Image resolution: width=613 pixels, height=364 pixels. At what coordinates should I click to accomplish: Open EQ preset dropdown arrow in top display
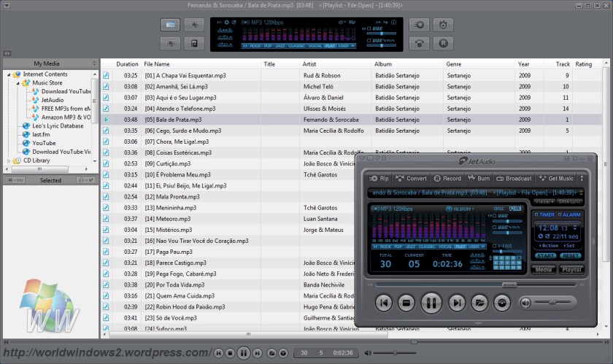pyautogui.click(x=353, y=46)
